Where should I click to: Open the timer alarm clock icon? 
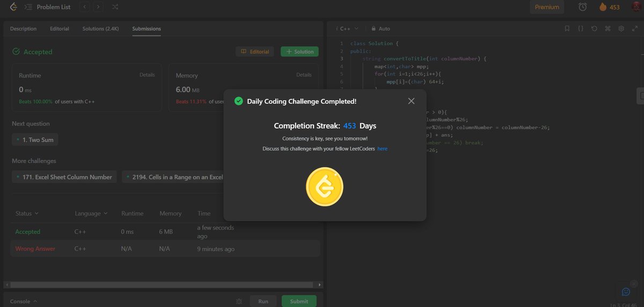tap(583, 7)
